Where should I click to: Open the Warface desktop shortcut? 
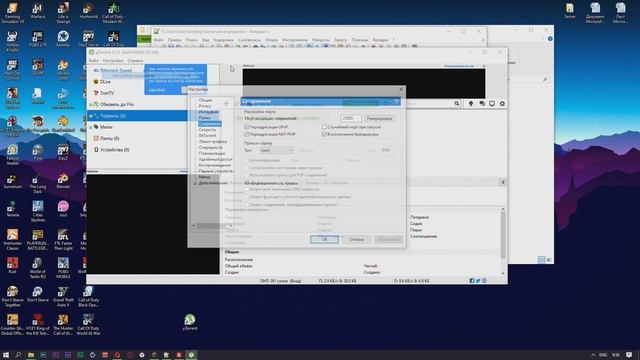pos(38,11)
